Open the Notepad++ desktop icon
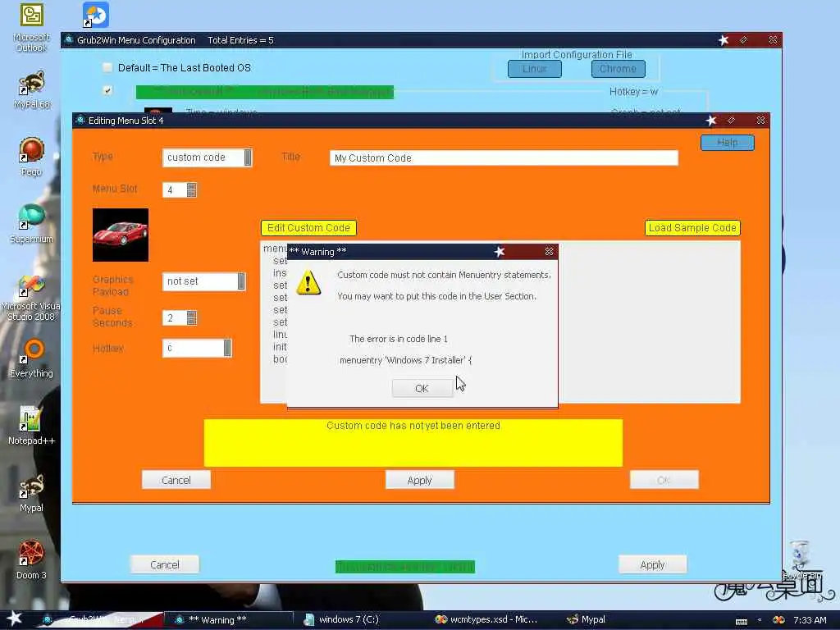This screenshot has width=840, height=630. 31,426
